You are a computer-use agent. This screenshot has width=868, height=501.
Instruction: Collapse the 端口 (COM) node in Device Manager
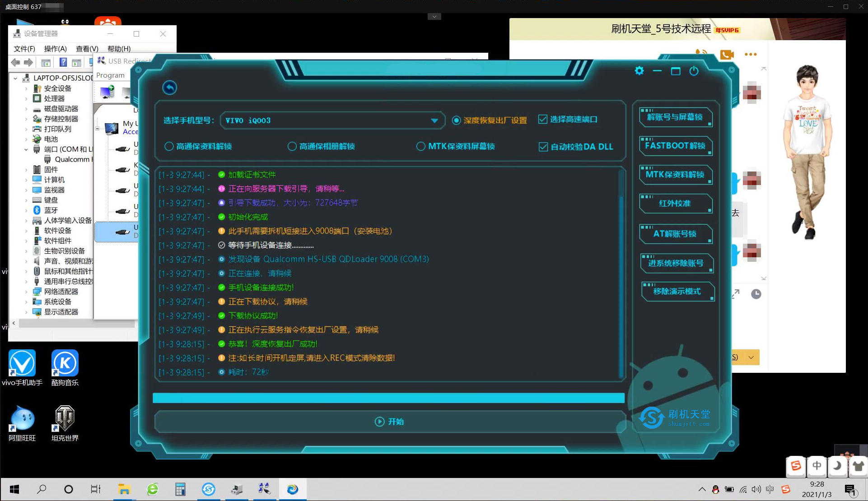point(26,149)
